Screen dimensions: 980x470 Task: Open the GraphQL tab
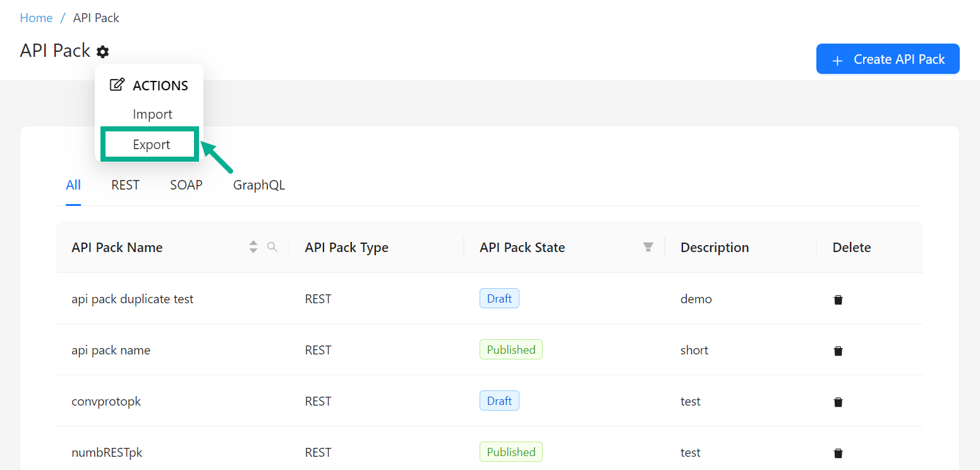[259, 185]
